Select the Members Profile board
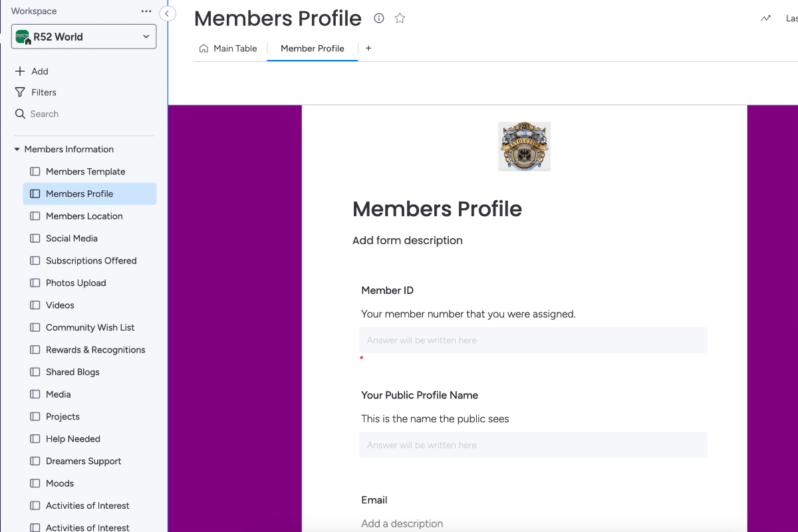 coord(90,194)
